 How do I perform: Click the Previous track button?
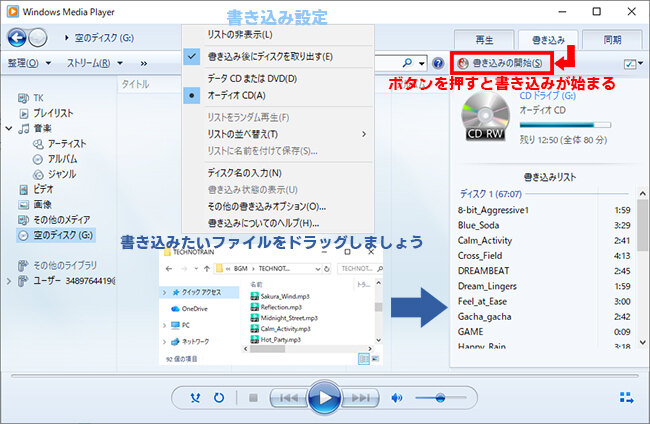pyautogui.click(x=289, y=398)
